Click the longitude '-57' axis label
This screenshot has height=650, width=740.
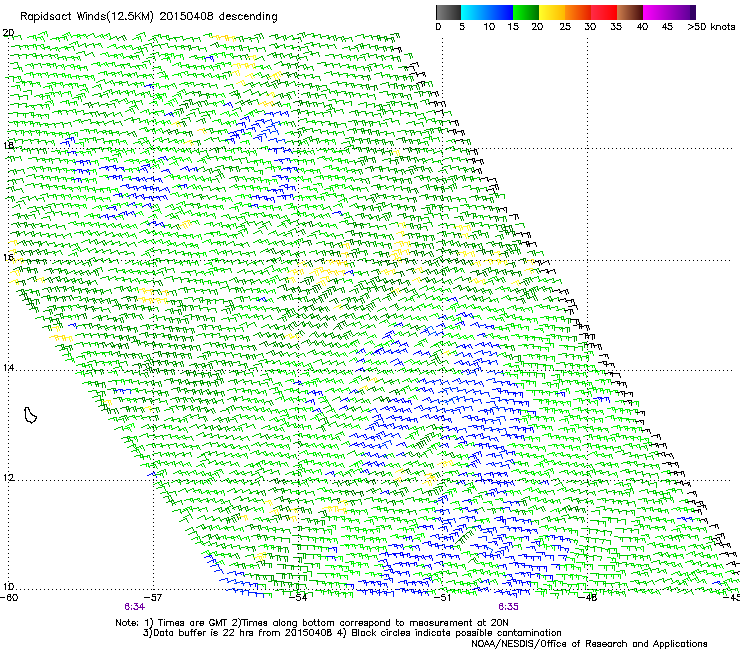coord(153,597)
